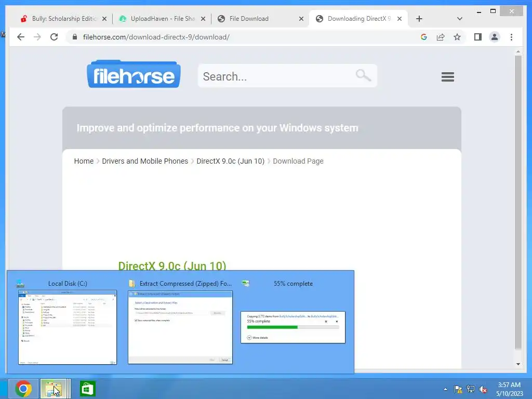Screen dimensions: 532x399
Task: Click Chrome icon on the taskbar
Action: click(x=23, y=389)
